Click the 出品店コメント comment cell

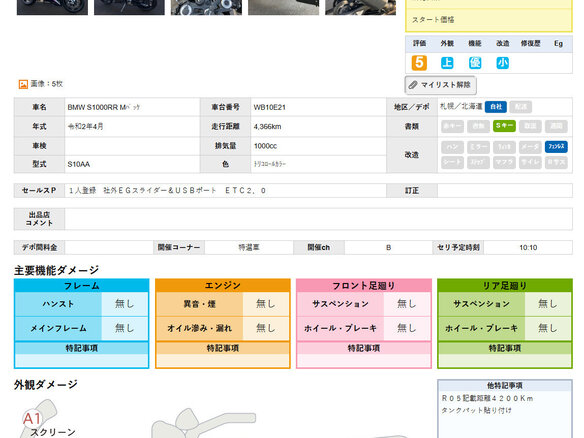tap(318, 219)
